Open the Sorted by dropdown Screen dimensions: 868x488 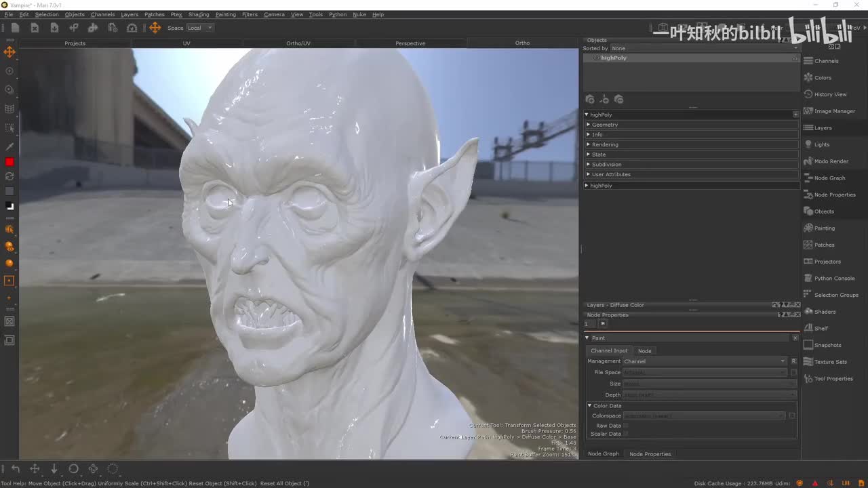click(x=704, y=48)
